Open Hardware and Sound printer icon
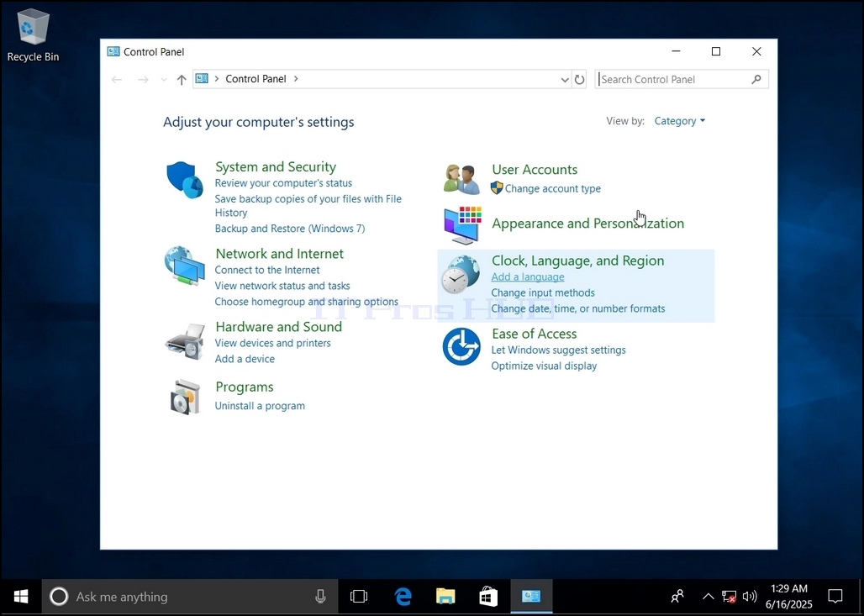The image size is (864, 616). pos(185,341)
